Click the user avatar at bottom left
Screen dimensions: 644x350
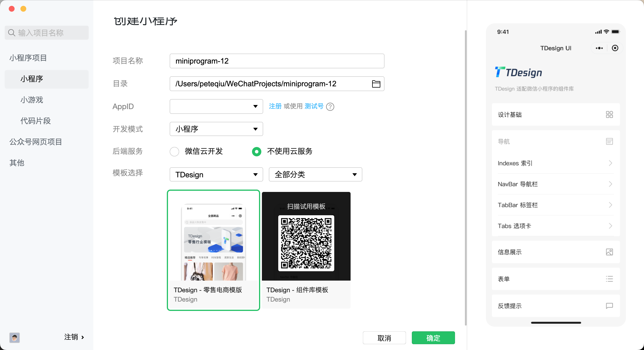15,337
